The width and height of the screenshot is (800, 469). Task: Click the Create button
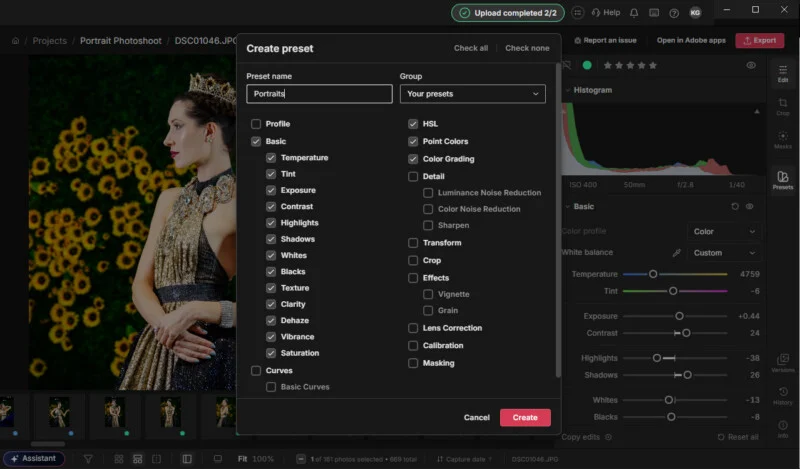tap(525, 417)
